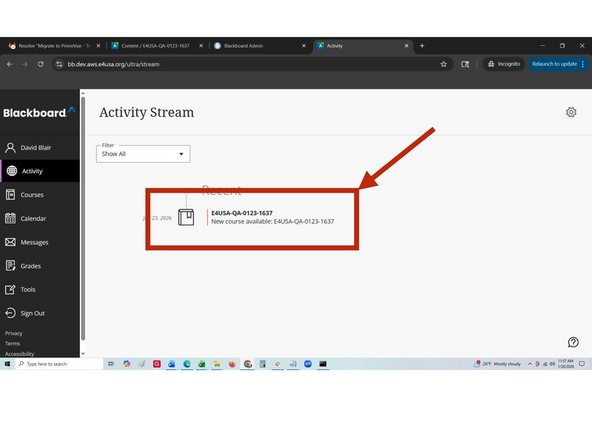
Task: Open a new browser tab
Action: point(422,46)
